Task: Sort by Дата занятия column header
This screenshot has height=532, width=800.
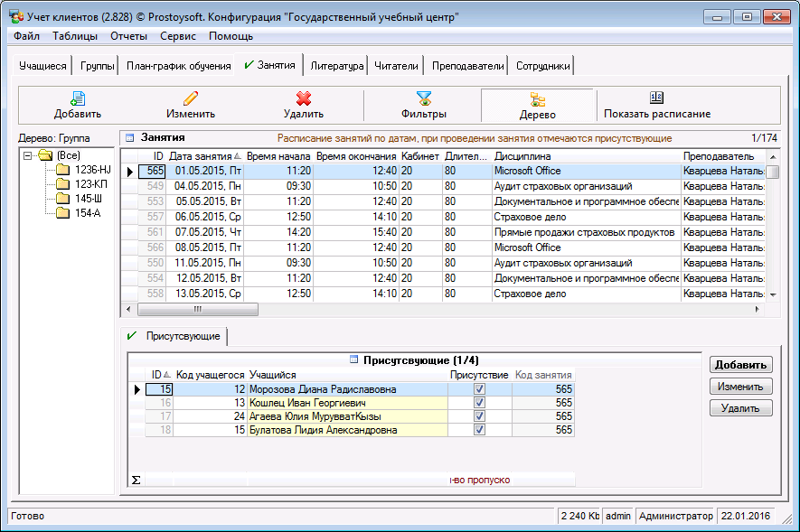Action: point(201,156)
